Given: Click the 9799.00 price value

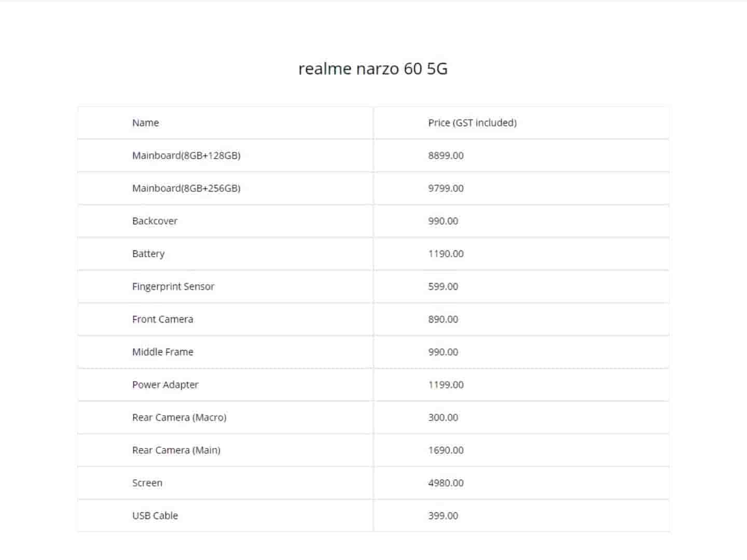Looking at the screenshot, I should click(x=446, y=188).
